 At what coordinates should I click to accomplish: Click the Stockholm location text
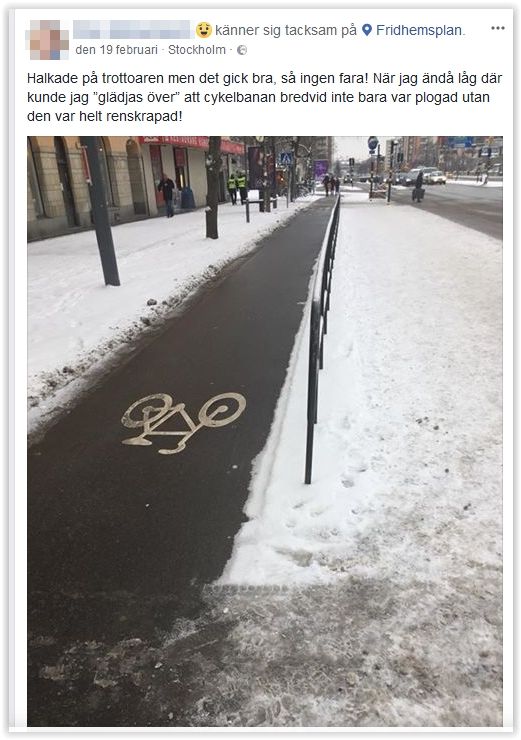(x=197, y=50)
